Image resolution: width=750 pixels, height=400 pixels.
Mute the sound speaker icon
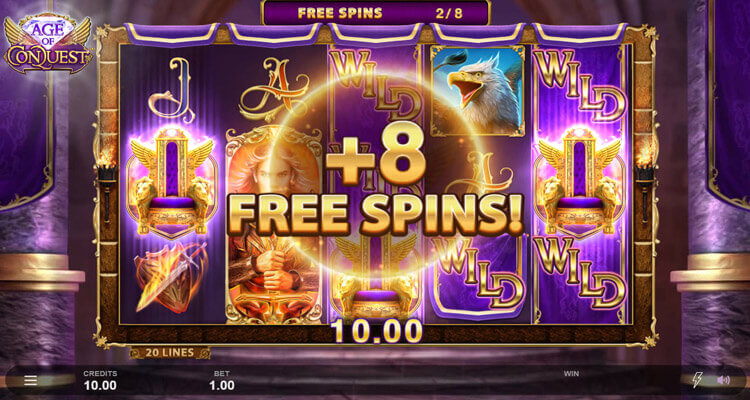(723, 380)
